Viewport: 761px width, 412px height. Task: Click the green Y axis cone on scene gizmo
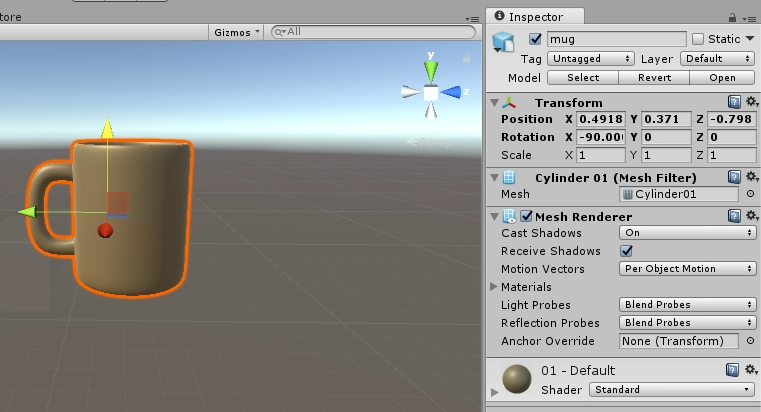click(x=431, y=71)
